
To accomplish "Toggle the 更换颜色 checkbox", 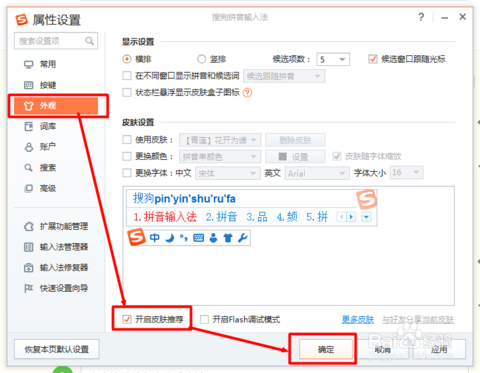I will (x=127, y=156).
